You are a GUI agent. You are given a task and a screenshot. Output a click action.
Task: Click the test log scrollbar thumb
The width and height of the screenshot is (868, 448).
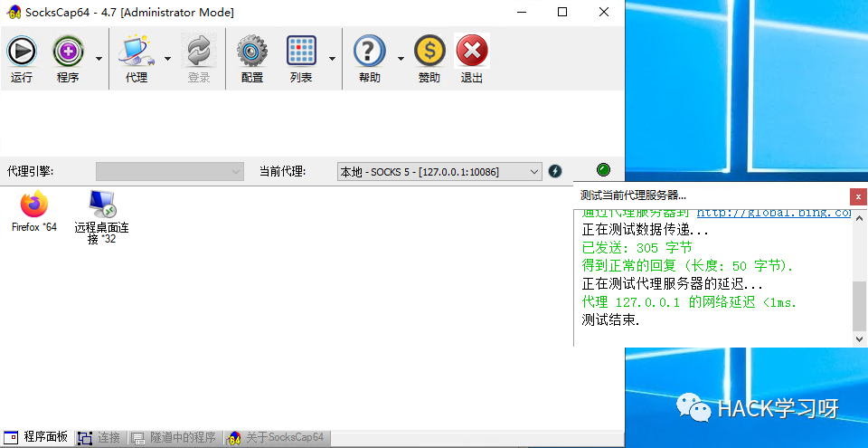pyautogui.click(x=860, y=306)
